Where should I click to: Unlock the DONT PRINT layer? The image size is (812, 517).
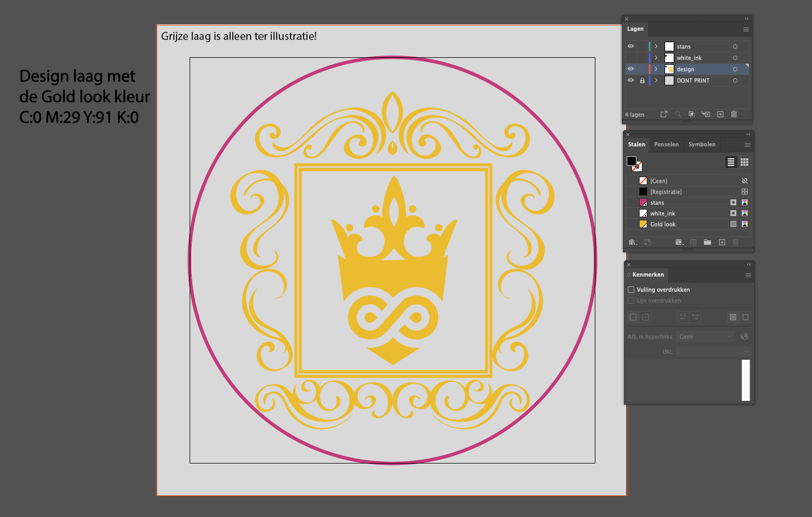[x=642, y=80]
